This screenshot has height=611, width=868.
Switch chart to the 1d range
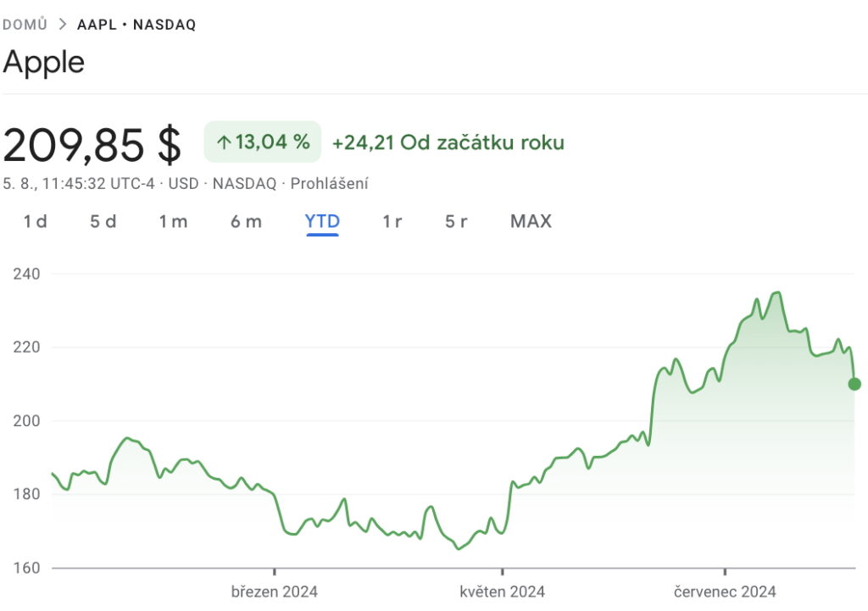35,221
